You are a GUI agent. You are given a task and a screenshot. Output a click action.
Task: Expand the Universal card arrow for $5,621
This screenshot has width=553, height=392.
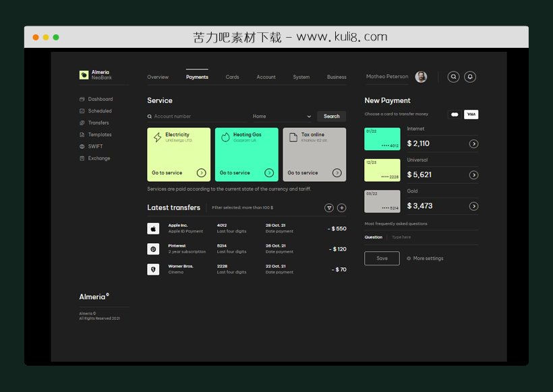[x=473, y=175]
